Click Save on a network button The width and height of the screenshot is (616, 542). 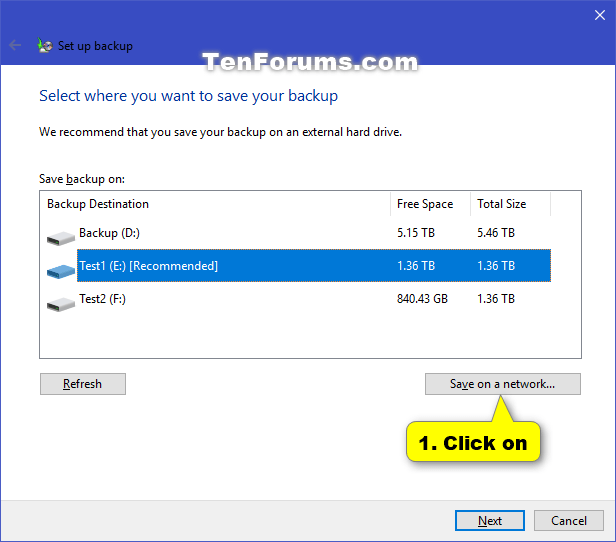(502, 384)
